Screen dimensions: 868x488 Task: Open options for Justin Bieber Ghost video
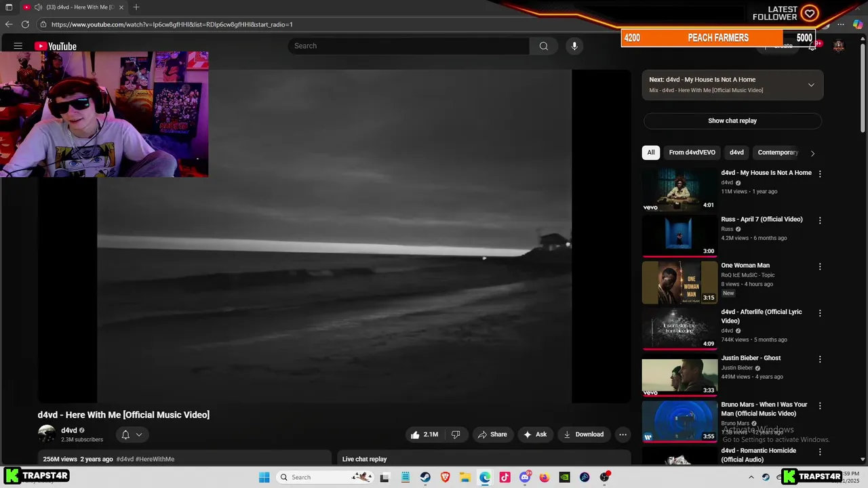click(820, 359)
